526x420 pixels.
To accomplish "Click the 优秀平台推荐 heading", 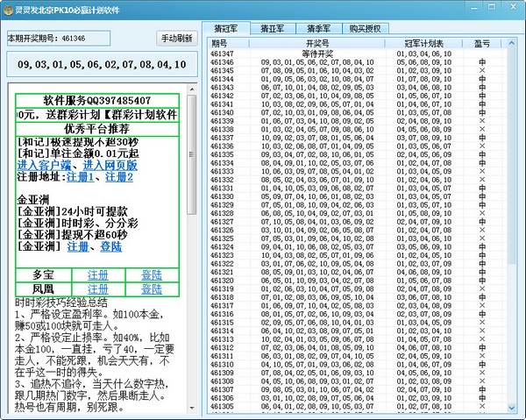I will (97, 129).
